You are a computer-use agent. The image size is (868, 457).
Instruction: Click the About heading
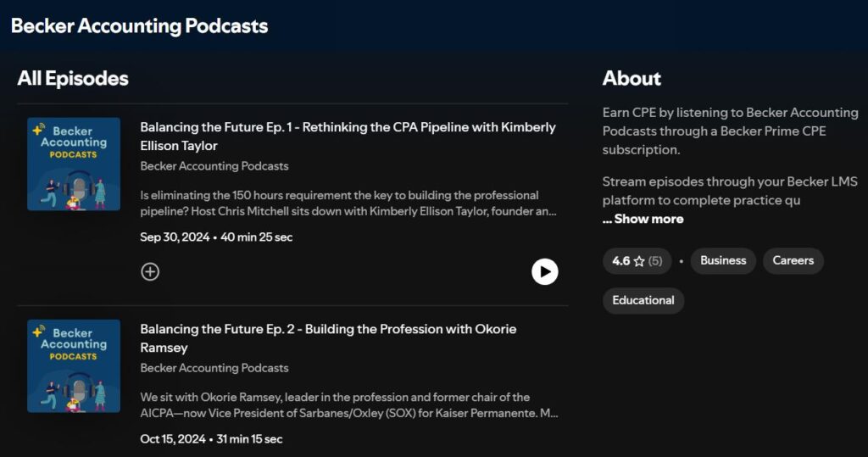632,78
